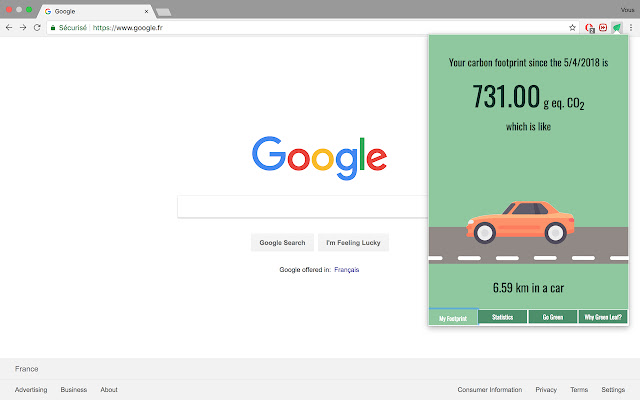Open the Consumer Information footer link

(x=489, y=389)
